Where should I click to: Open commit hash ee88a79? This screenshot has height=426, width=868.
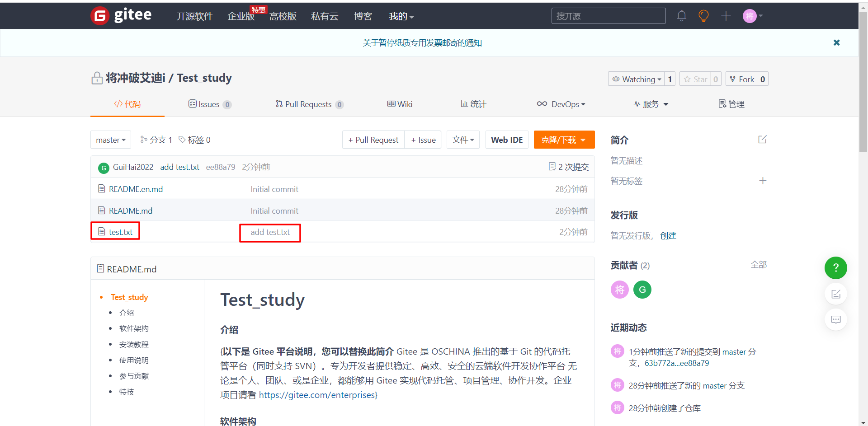221,167
